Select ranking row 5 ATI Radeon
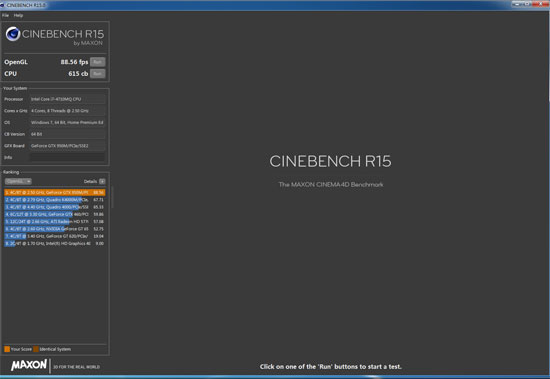Screen dimensions: 550x379 (x=55, y=221)
